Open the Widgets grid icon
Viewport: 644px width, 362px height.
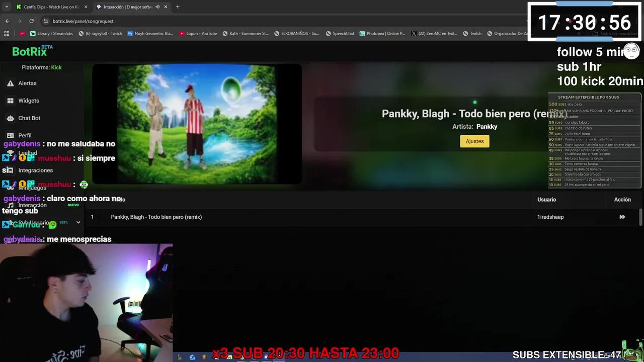point(10,101)
